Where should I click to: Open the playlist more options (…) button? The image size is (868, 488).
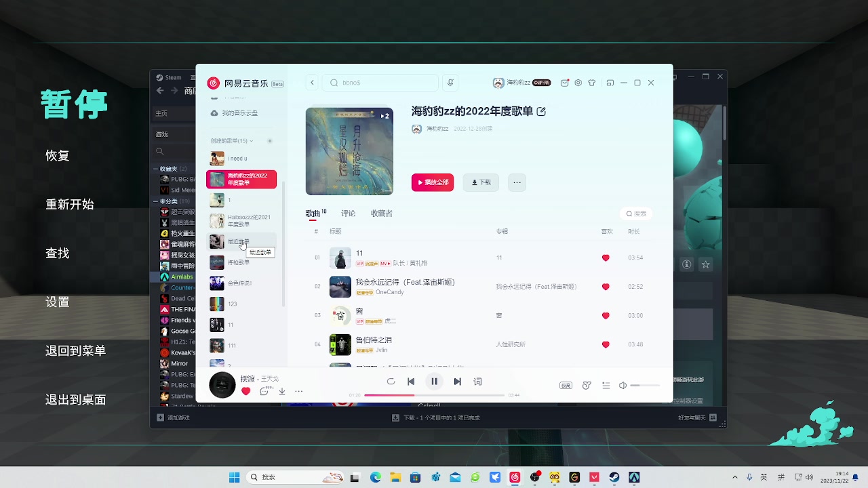point(517,182)
